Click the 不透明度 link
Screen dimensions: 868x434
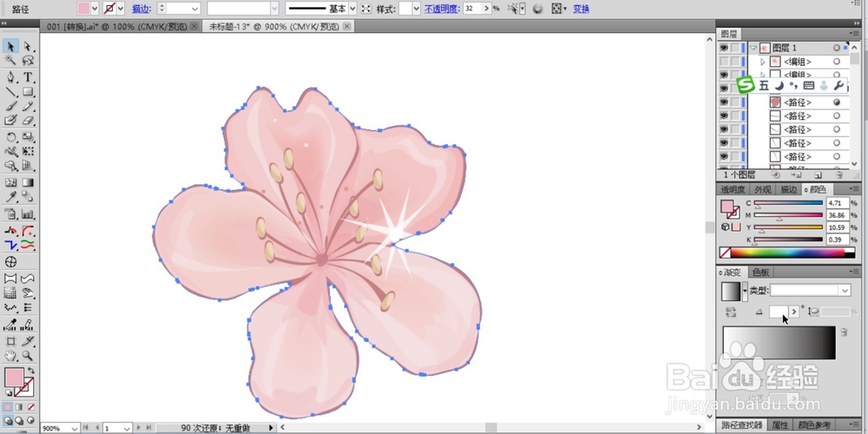point(442,9)
